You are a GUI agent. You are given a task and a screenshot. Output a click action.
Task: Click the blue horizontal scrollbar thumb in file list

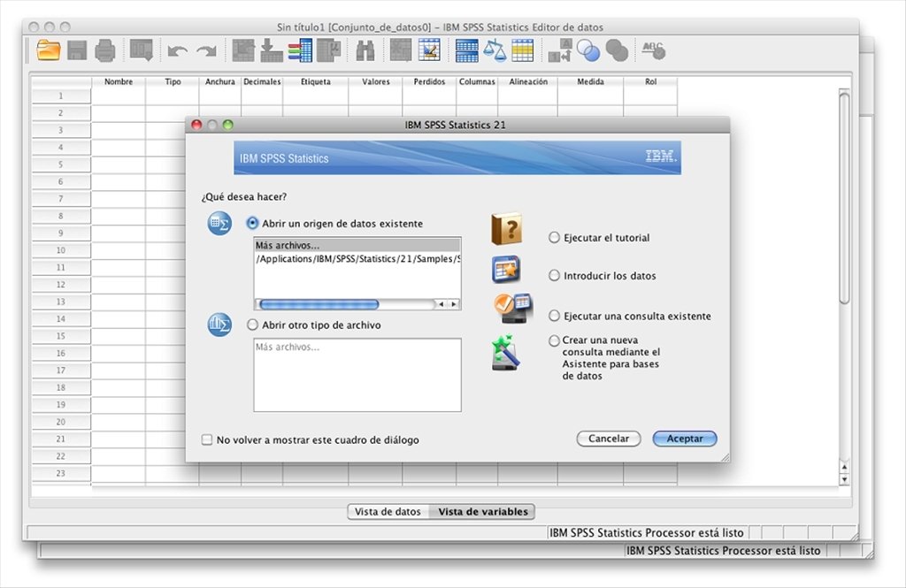point(319,304)
